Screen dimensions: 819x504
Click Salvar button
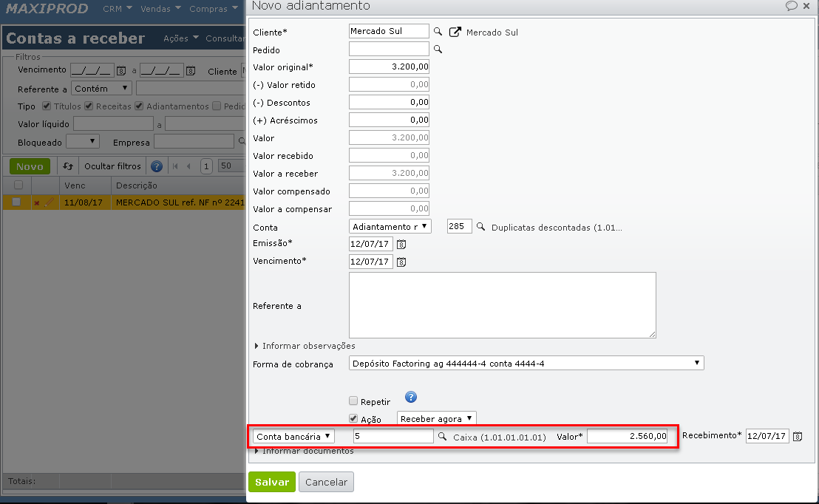[271, 482]
